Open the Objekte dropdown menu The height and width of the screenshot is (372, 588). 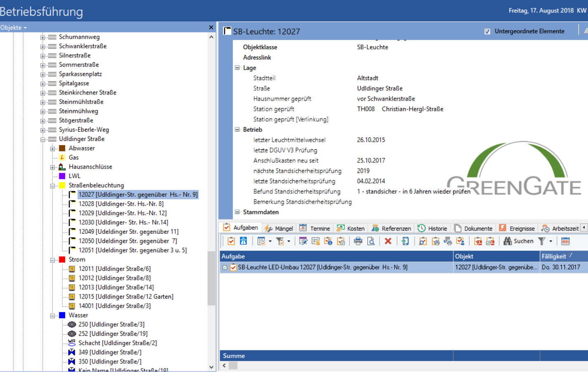click(14, 28)
